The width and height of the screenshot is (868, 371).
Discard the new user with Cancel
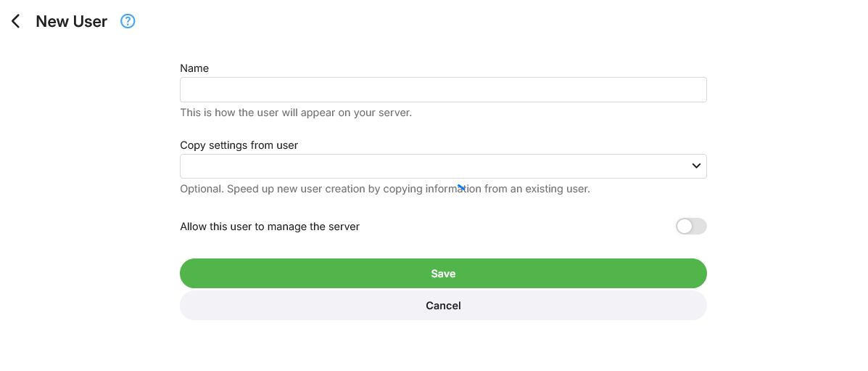(443, 306)
